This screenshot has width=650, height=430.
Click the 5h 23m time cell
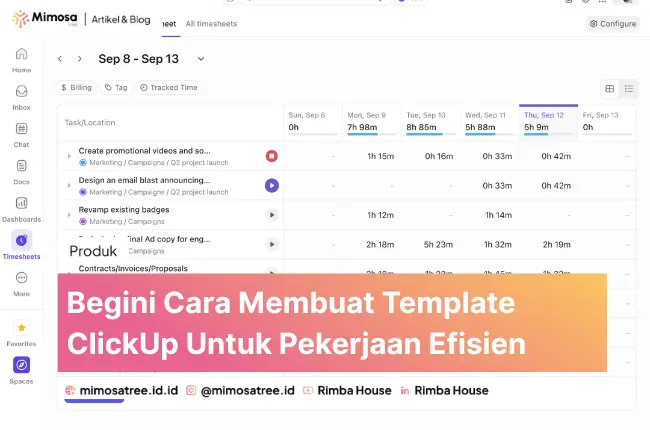pos(438,245)
